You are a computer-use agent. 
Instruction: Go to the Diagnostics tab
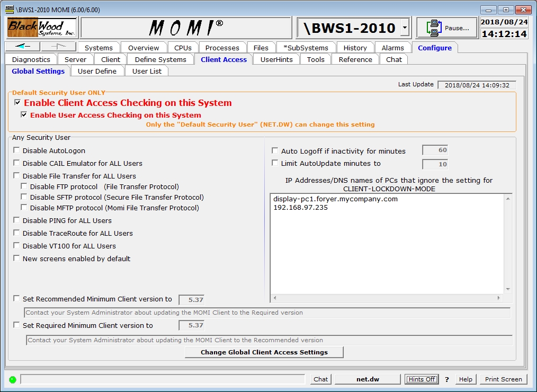[x=31, y=59]
